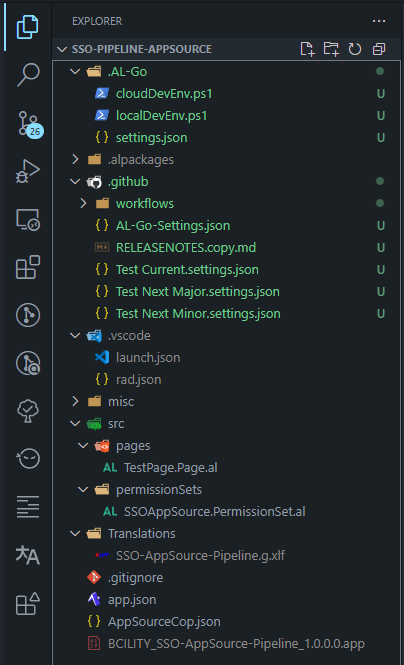Collapse the permissionSets folder
Viewport: 404px width, 665px height.
(x=84, y=489)
